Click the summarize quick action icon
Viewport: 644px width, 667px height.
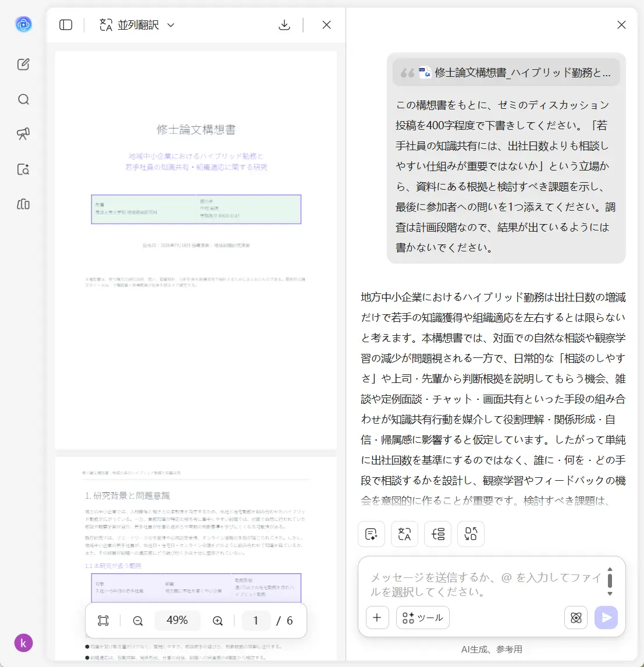coord(372,534)
